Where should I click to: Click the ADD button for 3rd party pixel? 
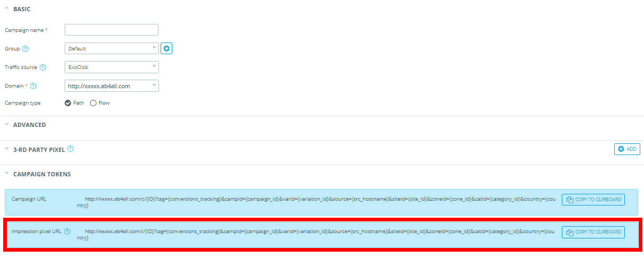[x=627, y=149]
